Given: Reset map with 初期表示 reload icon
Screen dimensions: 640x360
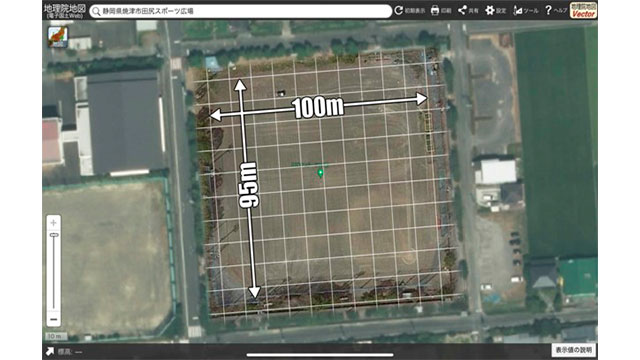Looking at the screenshot, I should click(399, 11).
